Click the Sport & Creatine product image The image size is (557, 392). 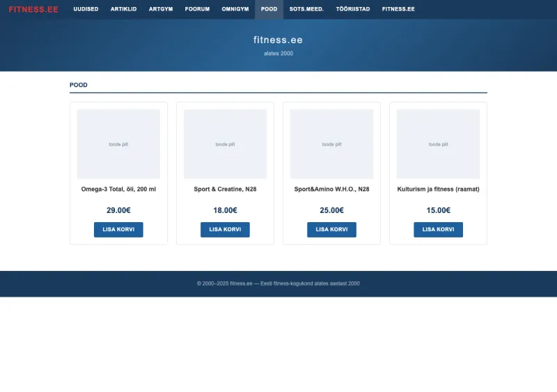tap(225, 144)
